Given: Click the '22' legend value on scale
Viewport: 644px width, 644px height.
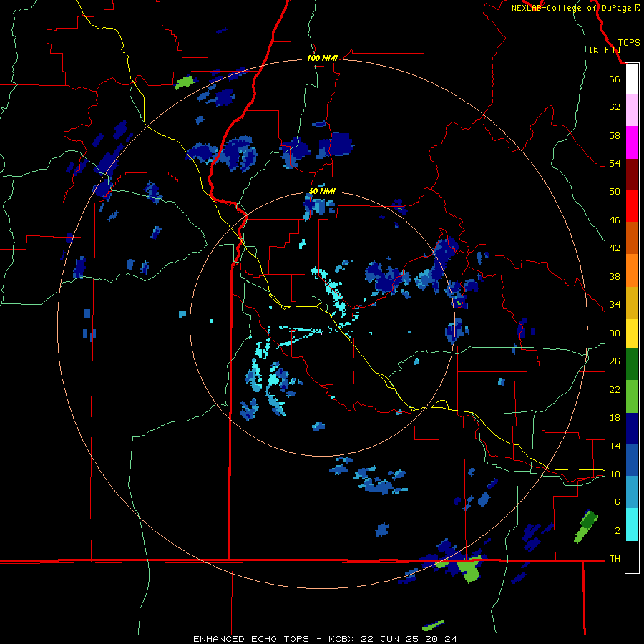Looking at the screenshot, I should point(615,390).
